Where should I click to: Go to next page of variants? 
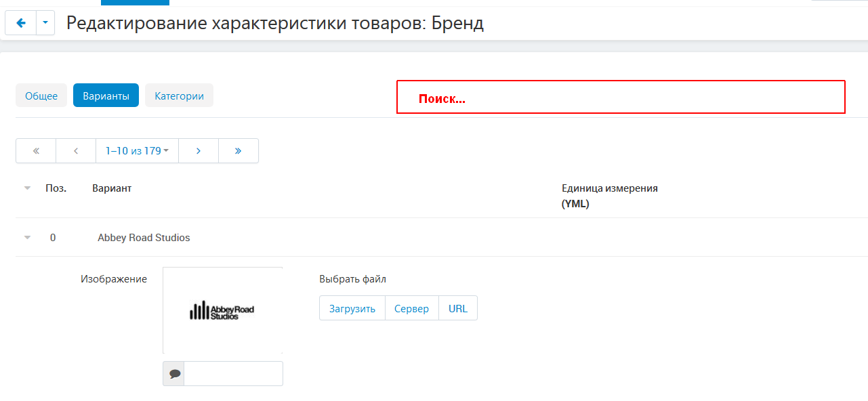(x=199, y=151)
